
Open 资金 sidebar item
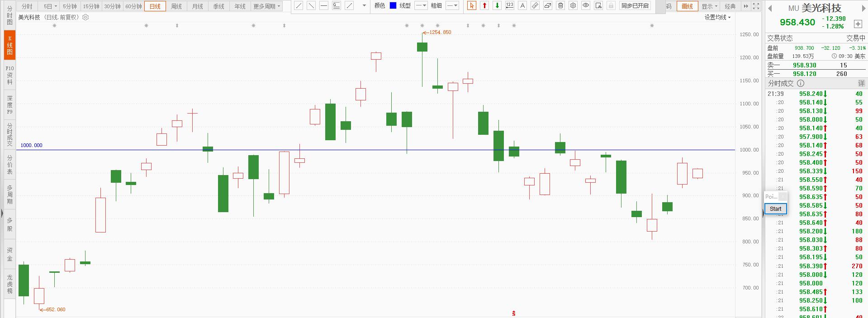[9, 254]
